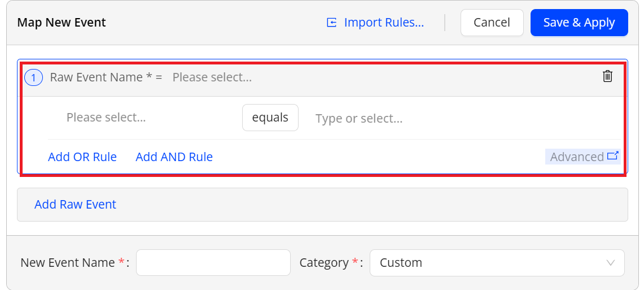
Task: Add an AND rule
Action: (x=174, y=157)
